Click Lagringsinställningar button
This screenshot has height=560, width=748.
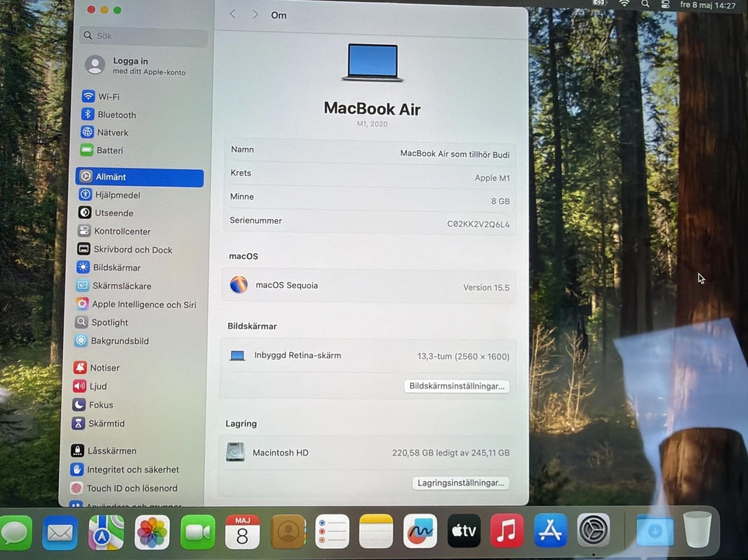pos(461,483)
